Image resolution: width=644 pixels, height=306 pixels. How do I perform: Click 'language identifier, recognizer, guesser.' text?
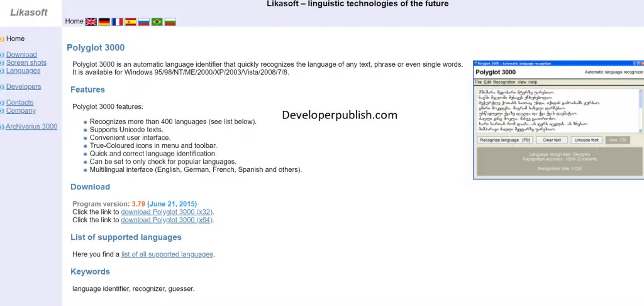point(133,289)
